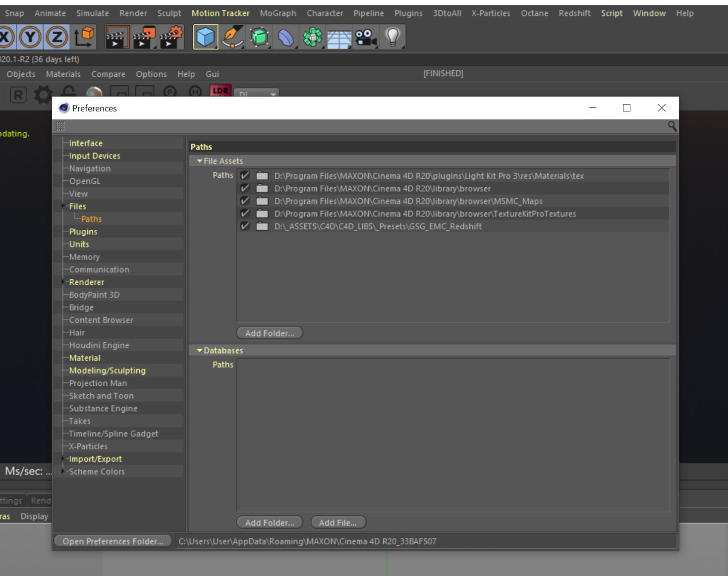Click Add Folder under File Assets
728x576 pixels.
(270, 333)
